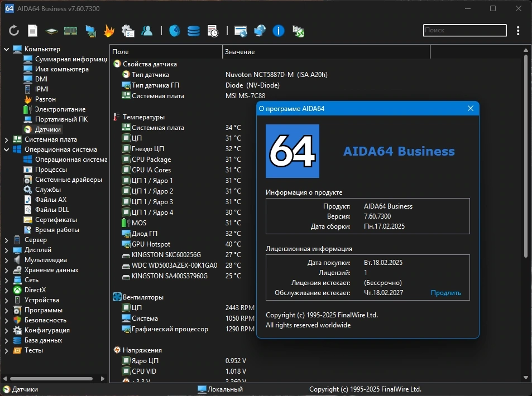Expand the Хранение данных tree node
The height and width of the screenshot is (396, 532).
7,270
